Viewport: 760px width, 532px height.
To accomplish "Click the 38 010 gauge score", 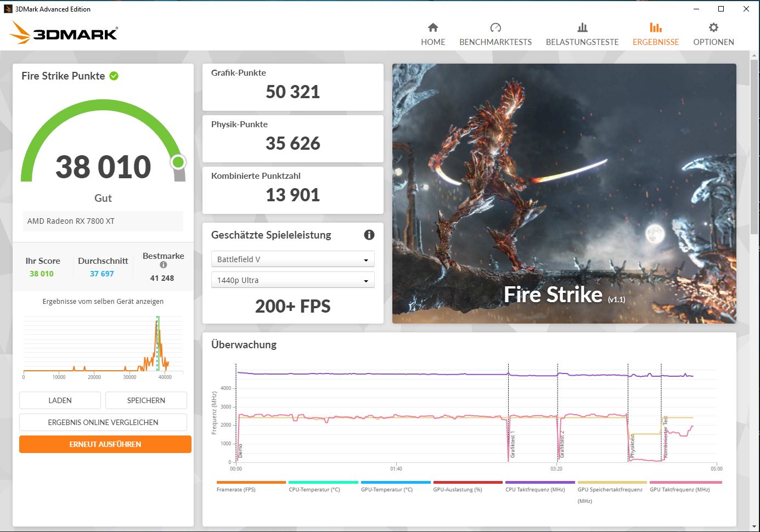I will click(103, 167).
